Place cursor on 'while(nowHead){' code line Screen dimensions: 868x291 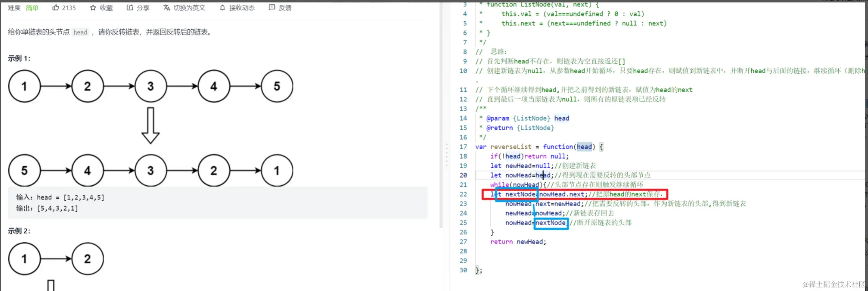pyautogui.click(x=567, y=184)
